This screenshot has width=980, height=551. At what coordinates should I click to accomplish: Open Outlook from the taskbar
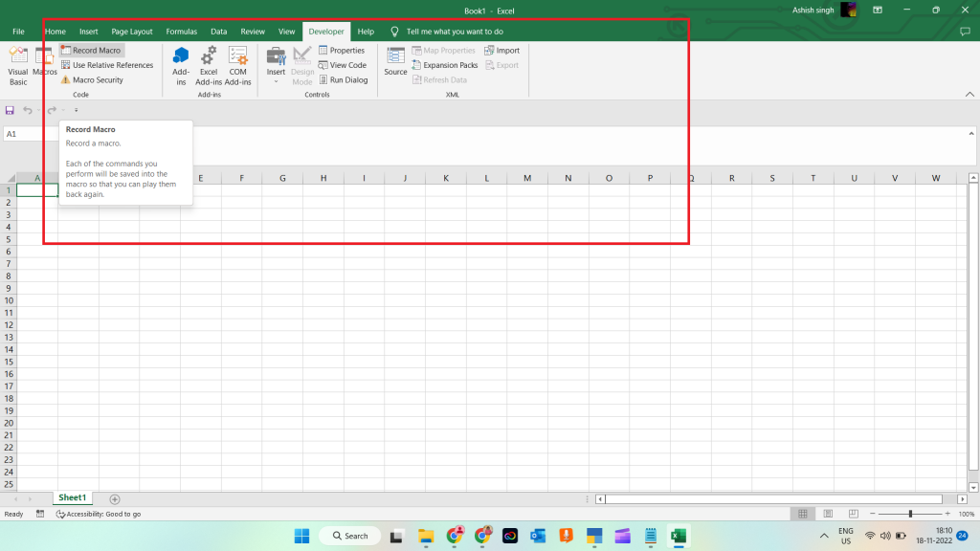coord(538,536)
